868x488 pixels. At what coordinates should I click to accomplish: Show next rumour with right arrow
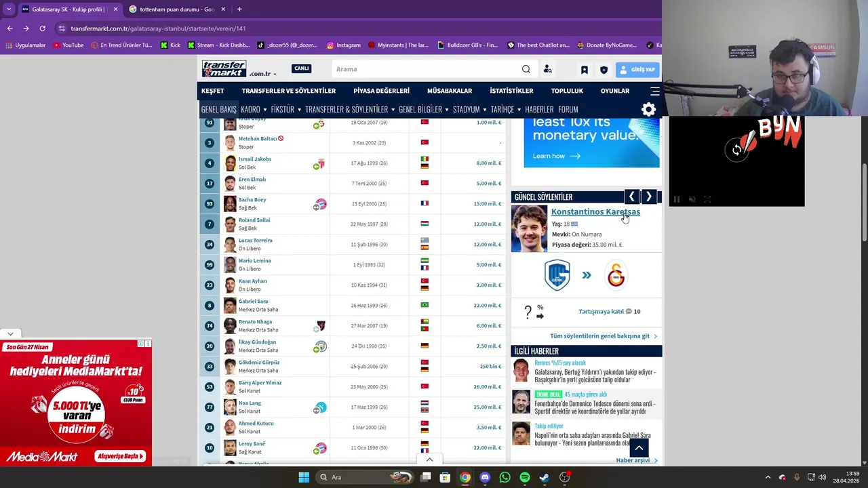pos(649,197)
